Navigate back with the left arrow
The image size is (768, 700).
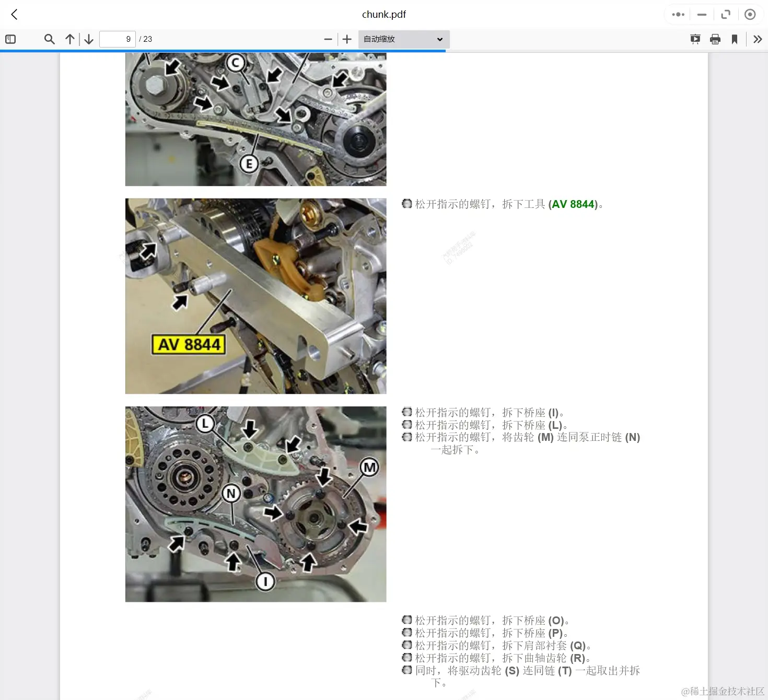14,14
